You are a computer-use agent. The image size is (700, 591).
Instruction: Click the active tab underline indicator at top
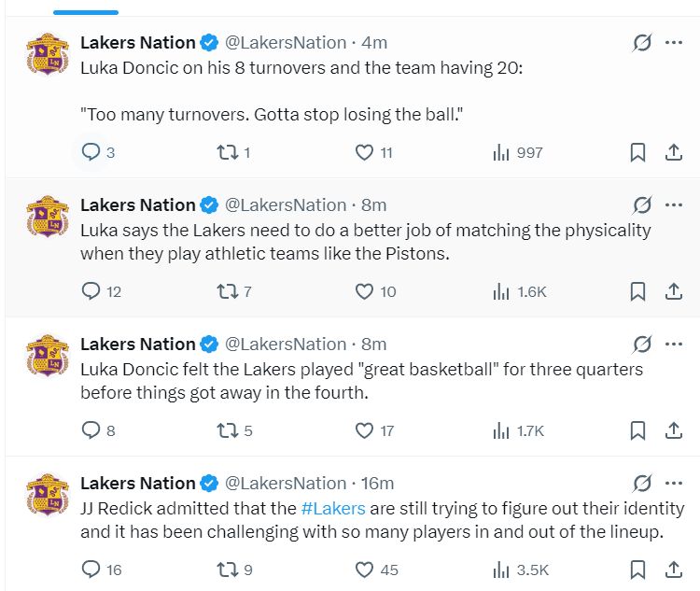coord(86,12)
